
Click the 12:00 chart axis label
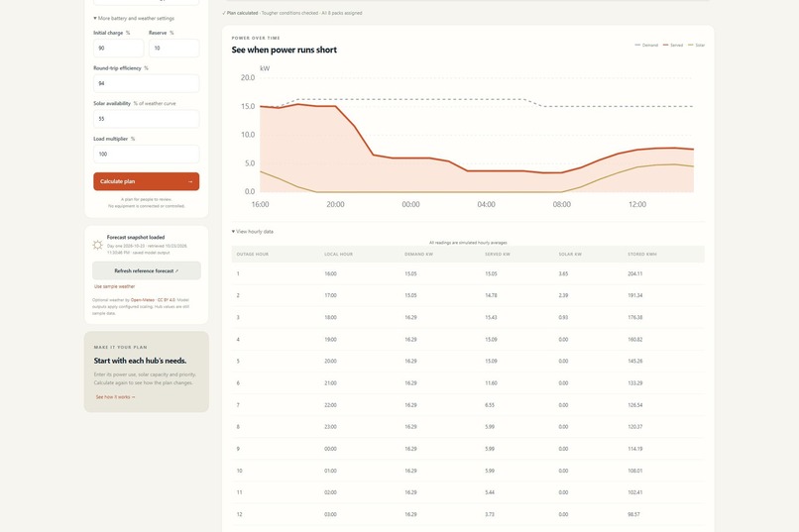click(x=637, y=205)
